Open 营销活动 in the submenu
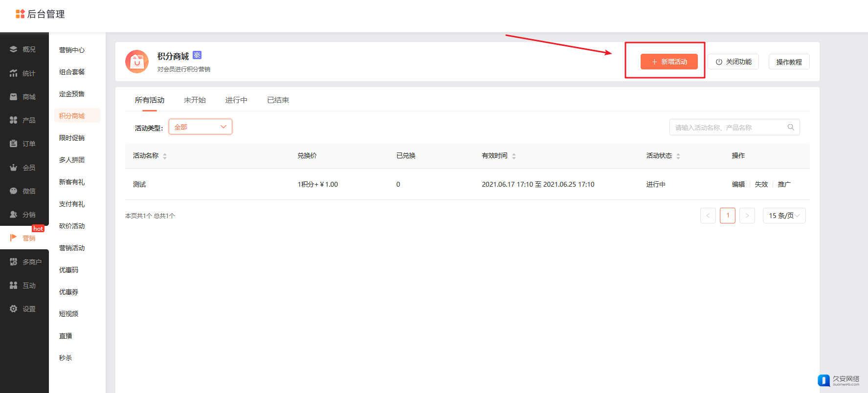This screenshot has width=868, height=393. coord(72,248)
